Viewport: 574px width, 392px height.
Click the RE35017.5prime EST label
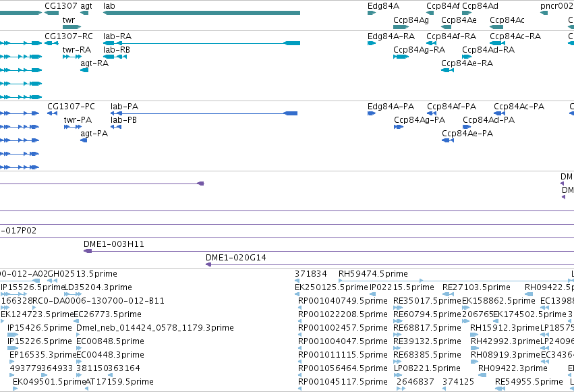coord(427,301)
